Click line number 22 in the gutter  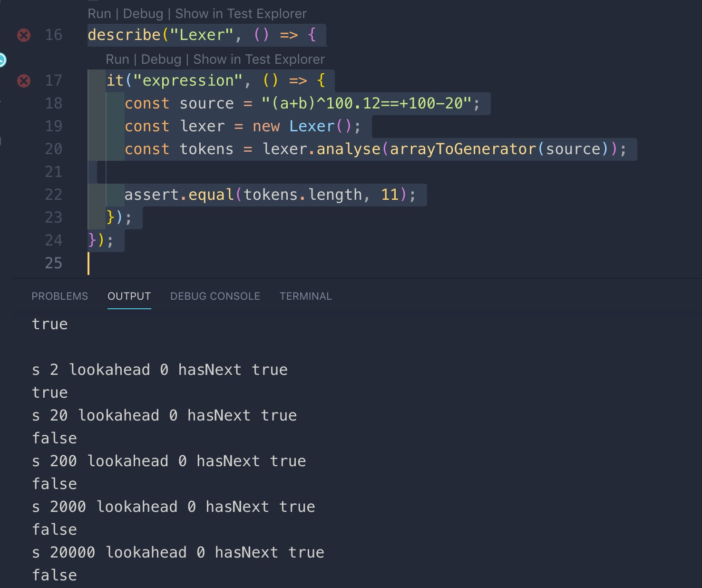(54, 195)
